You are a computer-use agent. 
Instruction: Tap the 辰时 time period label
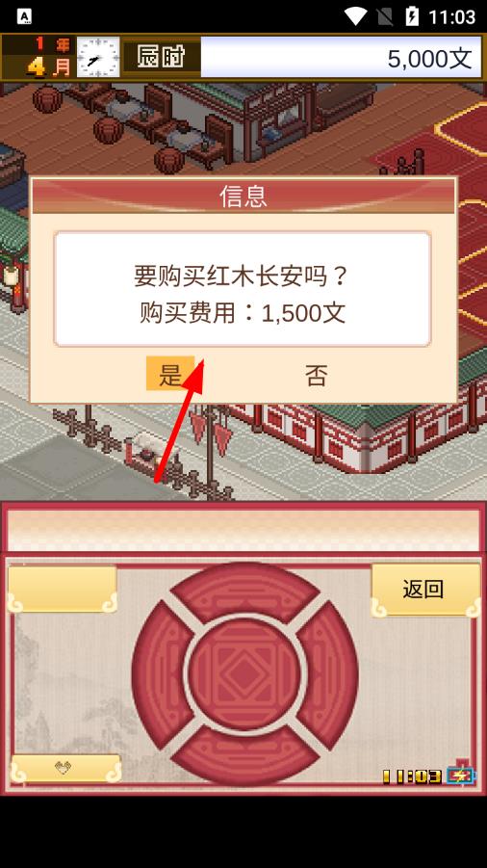(x=161, y=56)
